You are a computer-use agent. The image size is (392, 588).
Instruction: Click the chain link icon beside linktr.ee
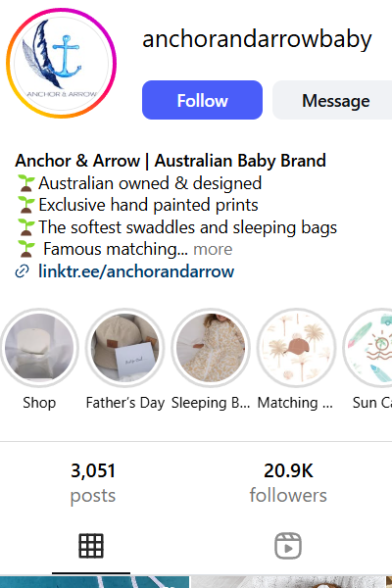click(x=23, y=271)
